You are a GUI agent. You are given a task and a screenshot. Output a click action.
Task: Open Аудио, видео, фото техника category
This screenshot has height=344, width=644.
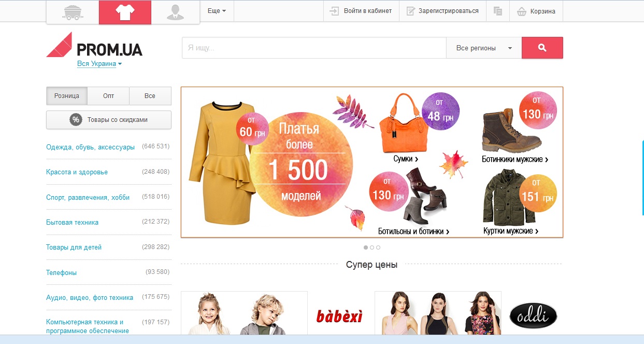pyautogui.click(x=90, y=297)
